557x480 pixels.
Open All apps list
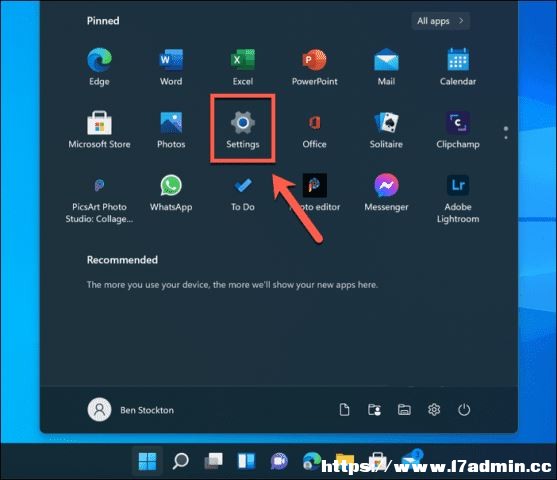pyautogui.click(x=441, y=21)
